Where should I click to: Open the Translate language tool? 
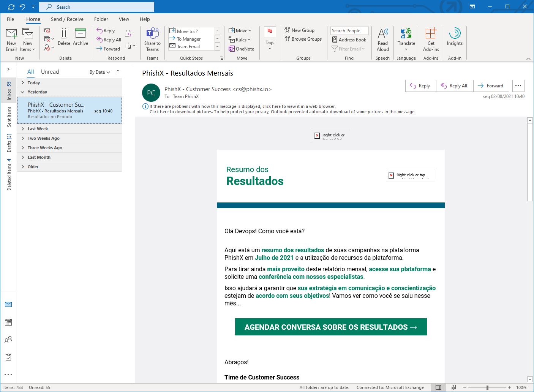[x=406, y=40]
